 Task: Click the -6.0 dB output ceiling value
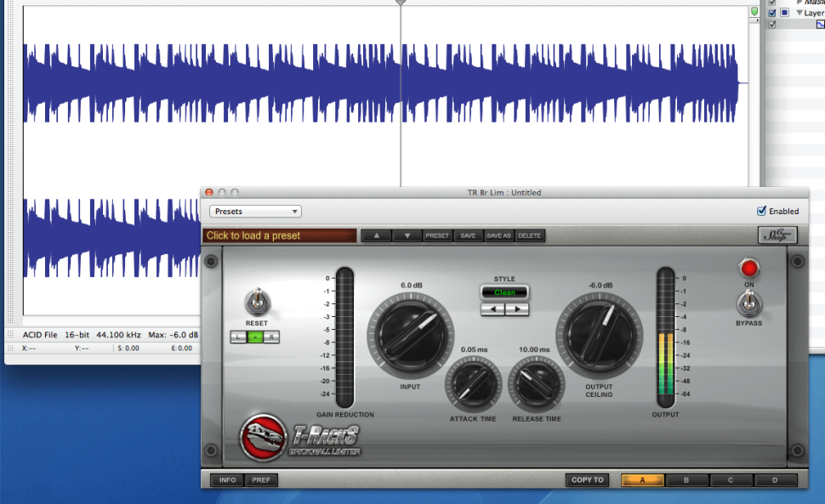click(x=600, y=286)
